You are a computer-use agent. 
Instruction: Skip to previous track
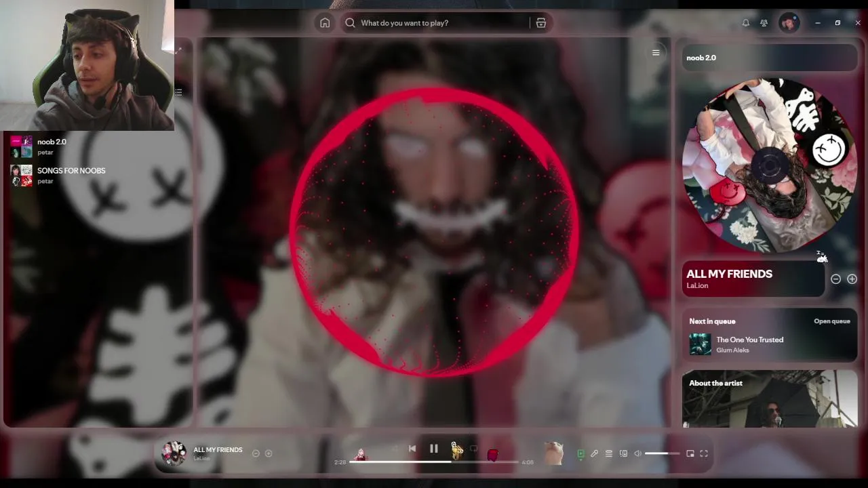(412, 448)
